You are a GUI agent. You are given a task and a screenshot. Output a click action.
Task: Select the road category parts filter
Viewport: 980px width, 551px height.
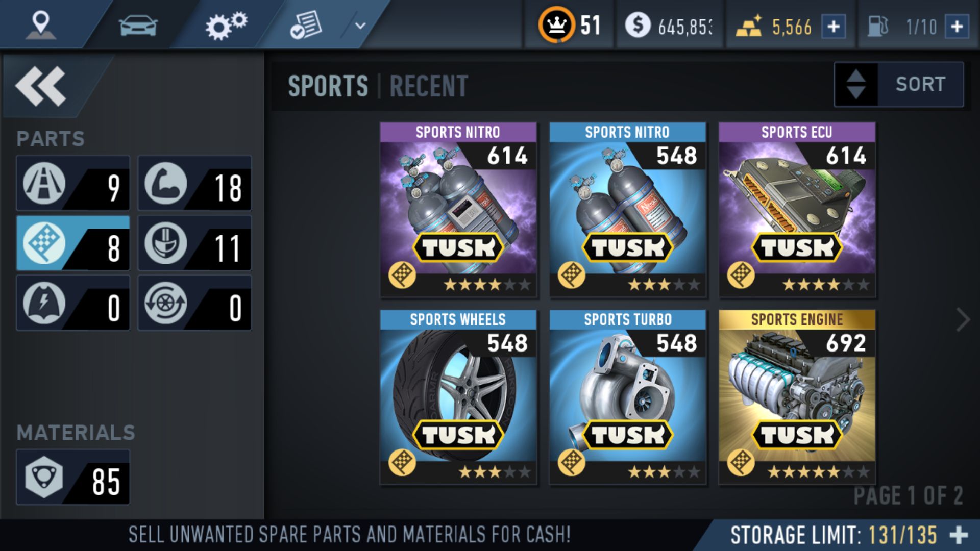pos(73,184)
